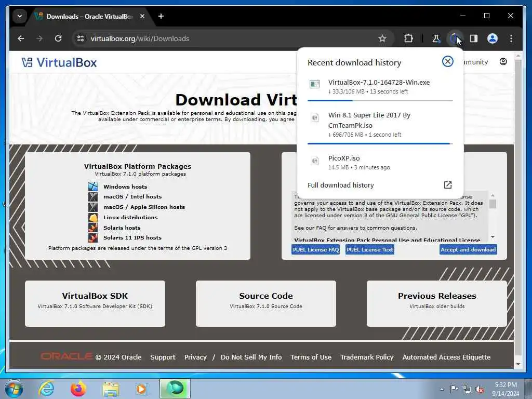Show hidden system tray icons
The width and height of the screenshot is (532, 399).
click(x=442, y=389)
